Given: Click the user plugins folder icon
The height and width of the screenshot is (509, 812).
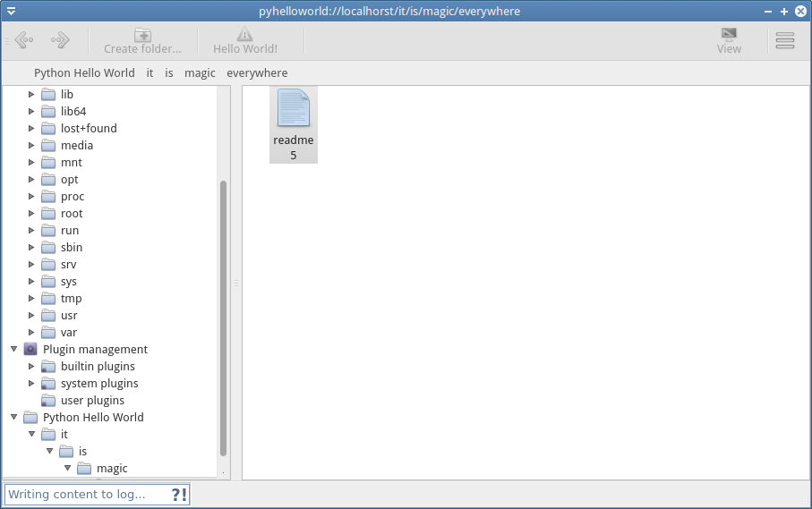Looking at the screenshot, I should click(x=48, y=401).
